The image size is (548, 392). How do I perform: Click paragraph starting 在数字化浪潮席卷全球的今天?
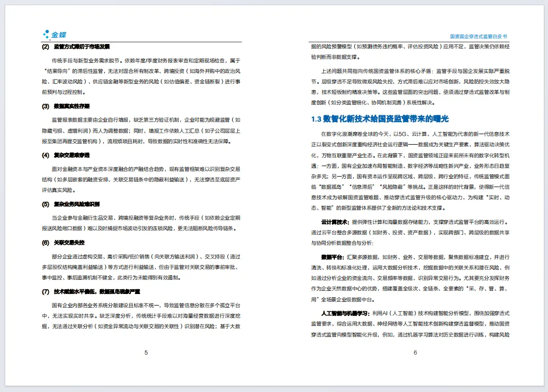coord(410,171)
